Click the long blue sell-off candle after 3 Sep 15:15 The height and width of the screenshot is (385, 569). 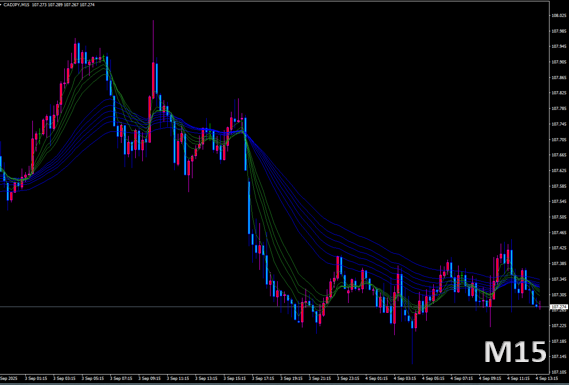click(249, 208)
